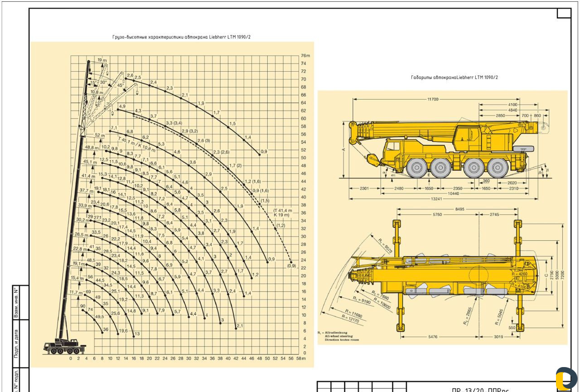580x392 pixels.
Task: Select the '2301' front overhang dimension
Action: click(x=364, y=188)
